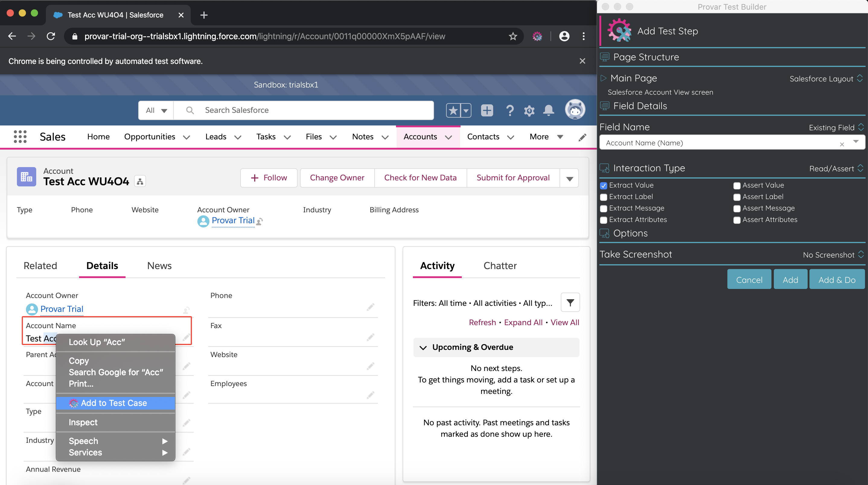Open the Chrome profile icon
The width and height of the screenshot is (868, 485).
coord(564,36)
